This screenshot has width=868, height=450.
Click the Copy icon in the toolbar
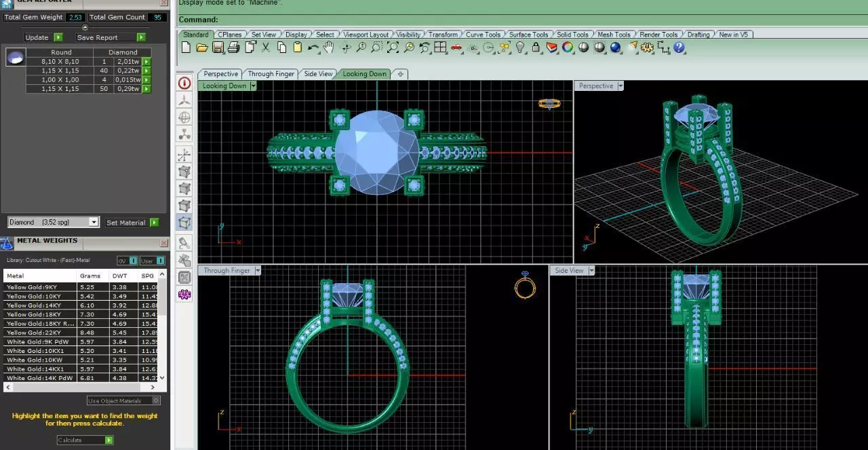(281, 48)
